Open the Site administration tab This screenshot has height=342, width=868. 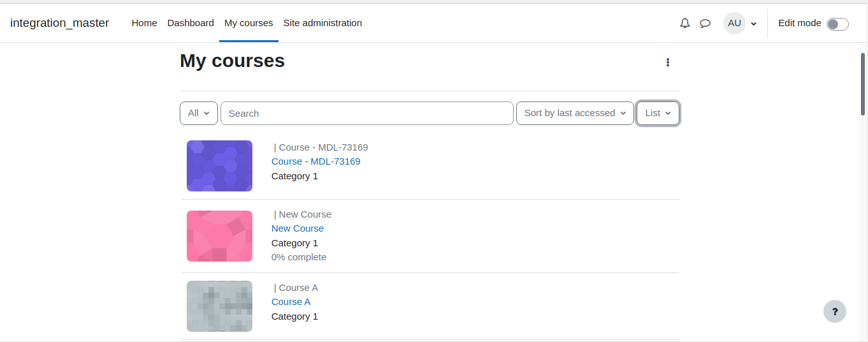point(322,23)
